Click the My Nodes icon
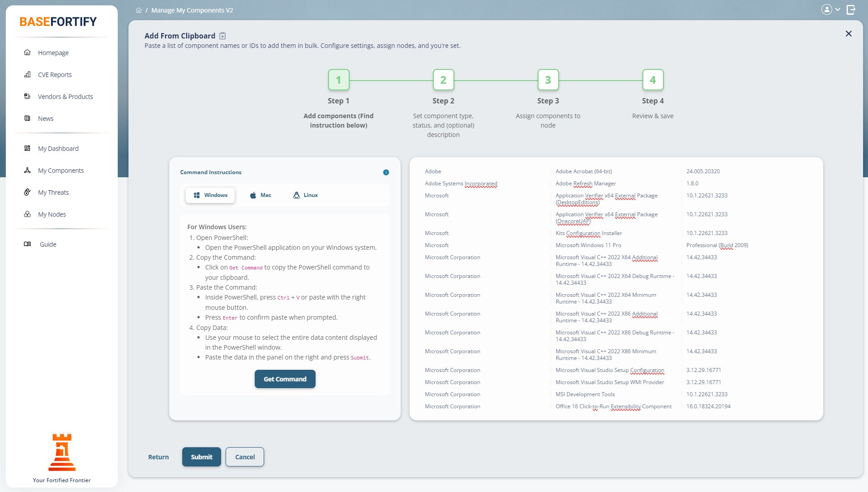Viewport: 868px width, 492px height. 27,214
